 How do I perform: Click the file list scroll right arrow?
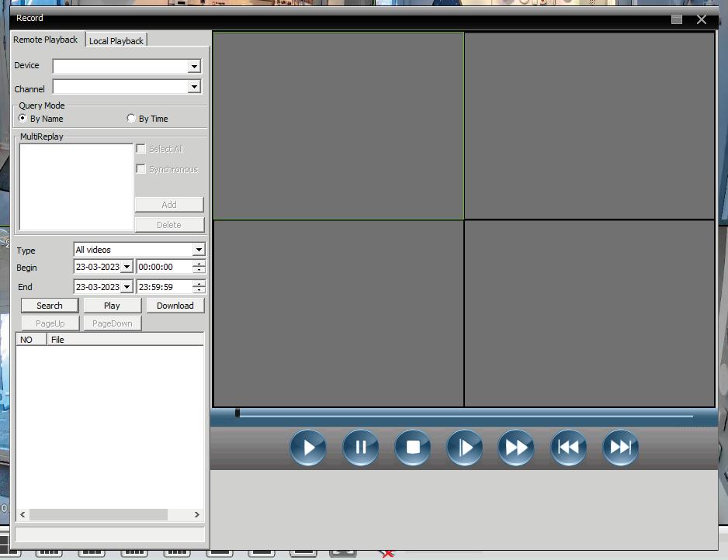point(197,514)
